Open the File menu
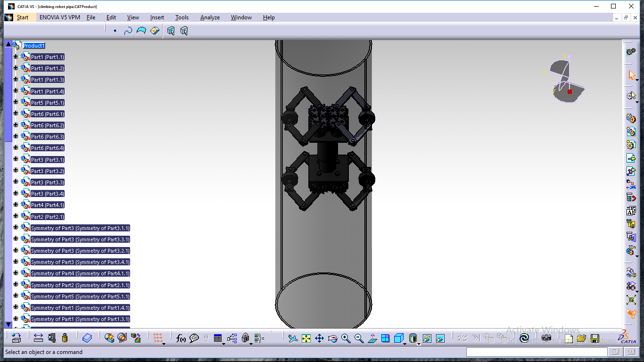Viewport: 644px width, 362px height. (x=91, y=17)
